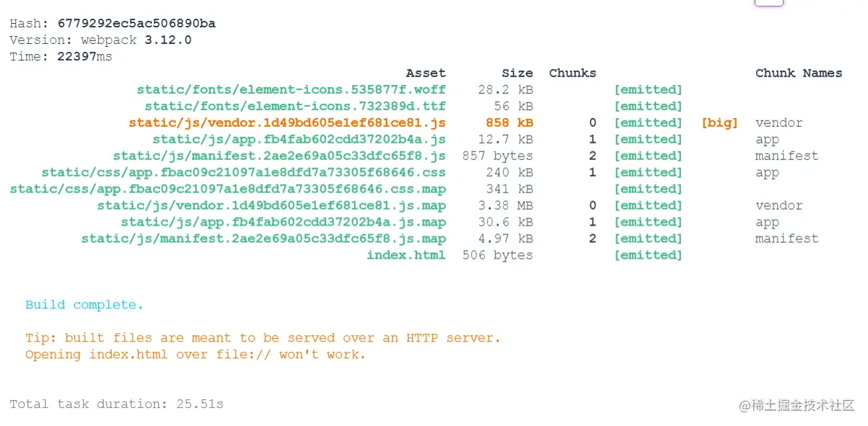Click the element-icons.535877f.woff font asset
Viewport: 868px width, 426px height.
[291, 89]
